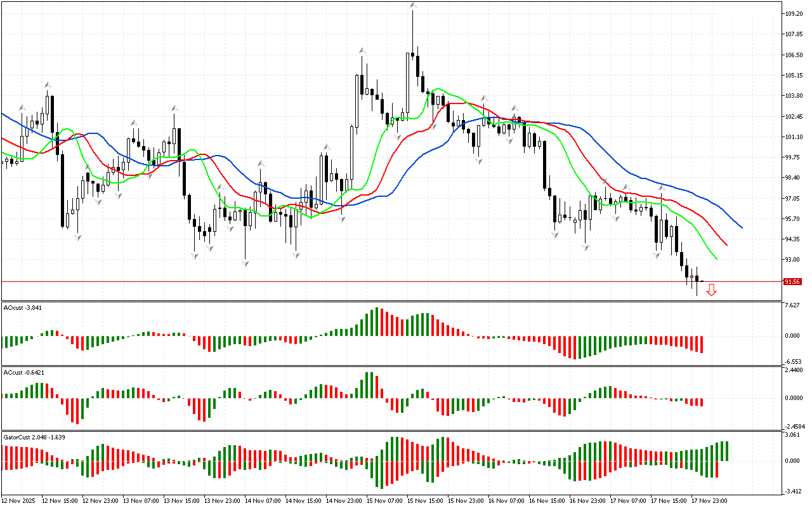Select fractal arrow above the highest candle wick
Image resolution: width=812 pixels, height=508 pixels.
(x=412, y=5)
